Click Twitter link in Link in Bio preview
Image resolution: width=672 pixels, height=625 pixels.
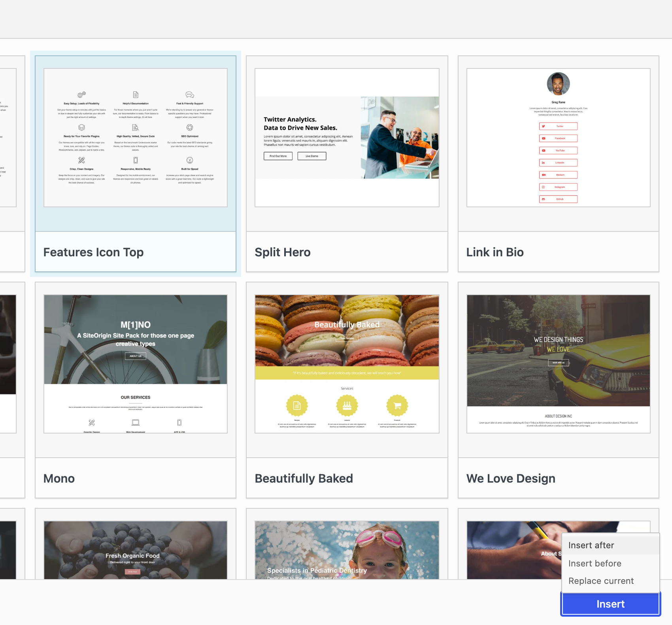click(558, 126)
